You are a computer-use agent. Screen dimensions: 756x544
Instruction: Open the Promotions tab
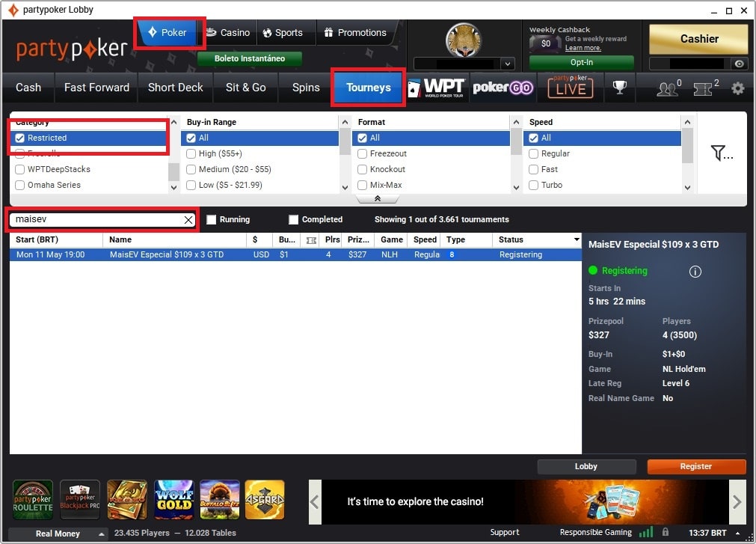(x=355, y=33)
